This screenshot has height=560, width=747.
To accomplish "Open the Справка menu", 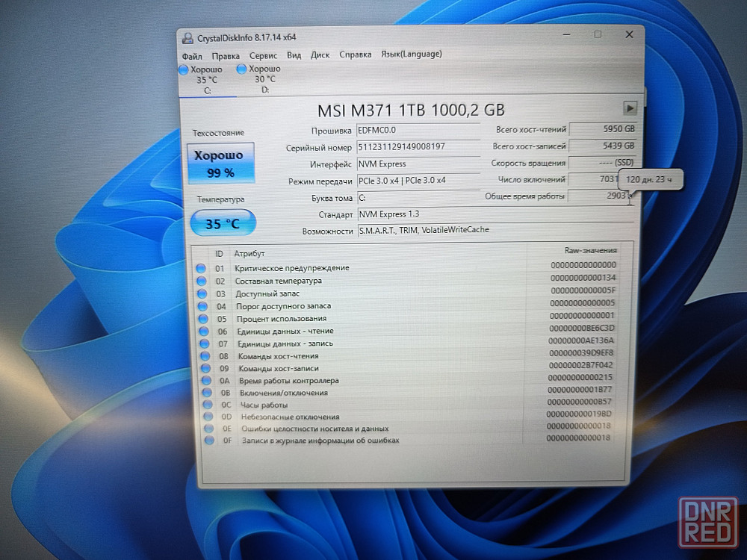I will tap(355, 55).
